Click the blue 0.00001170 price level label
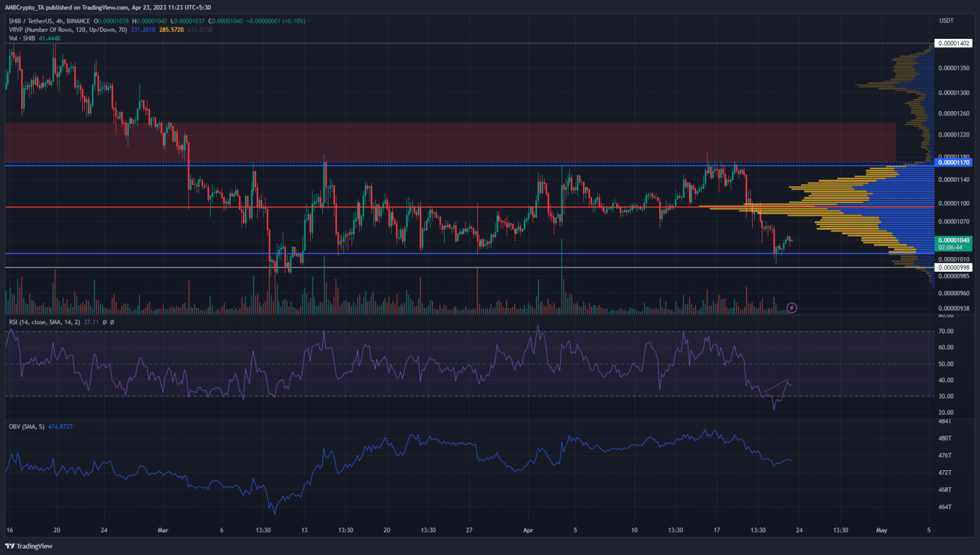980x555 pixels. 952,163
